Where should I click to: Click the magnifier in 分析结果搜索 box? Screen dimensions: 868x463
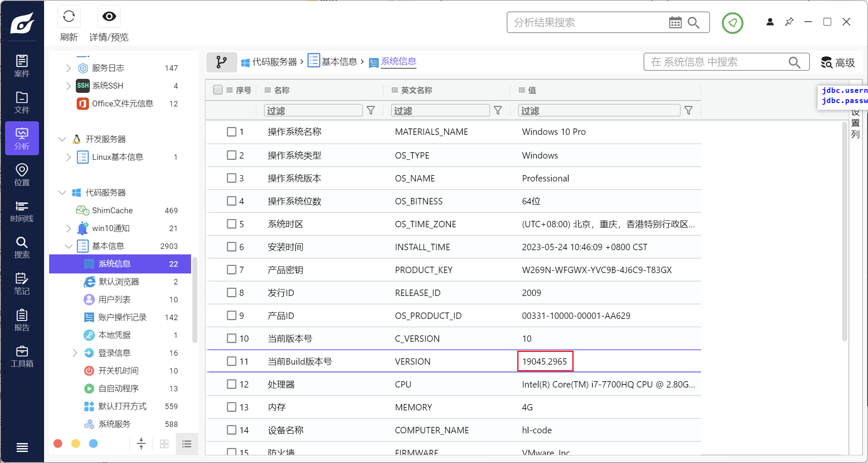tap(693, 22)
